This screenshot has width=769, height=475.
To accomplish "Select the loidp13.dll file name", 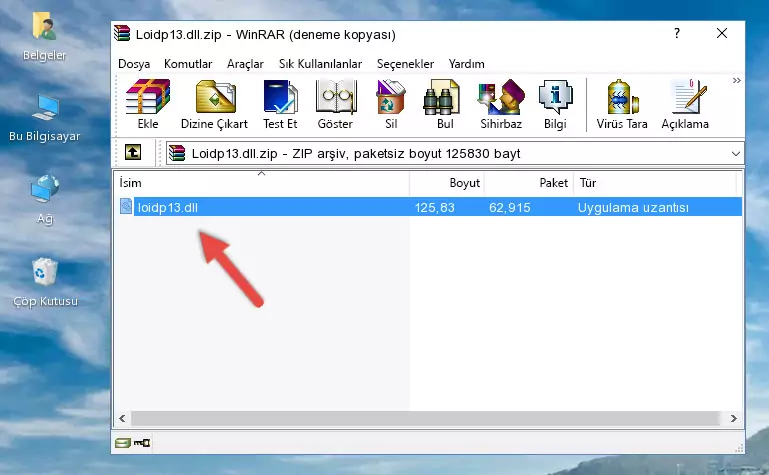I will click(x=168, y=207).
